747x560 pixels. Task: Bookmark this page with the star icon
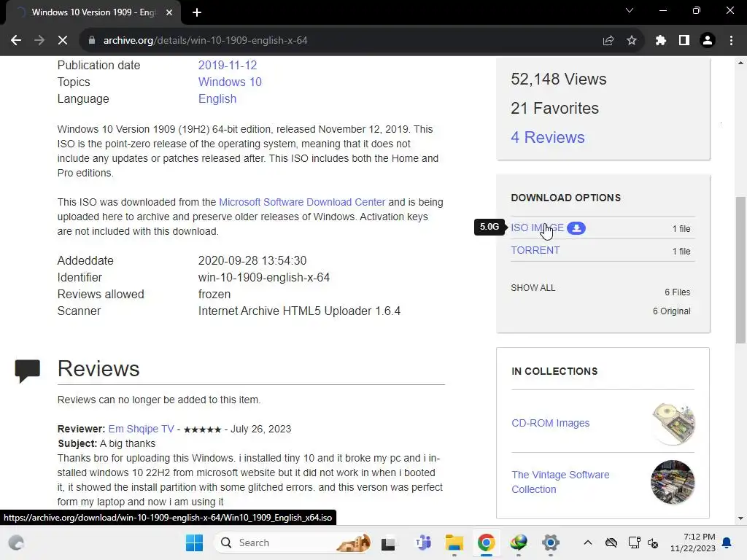[x=632, y=41]
